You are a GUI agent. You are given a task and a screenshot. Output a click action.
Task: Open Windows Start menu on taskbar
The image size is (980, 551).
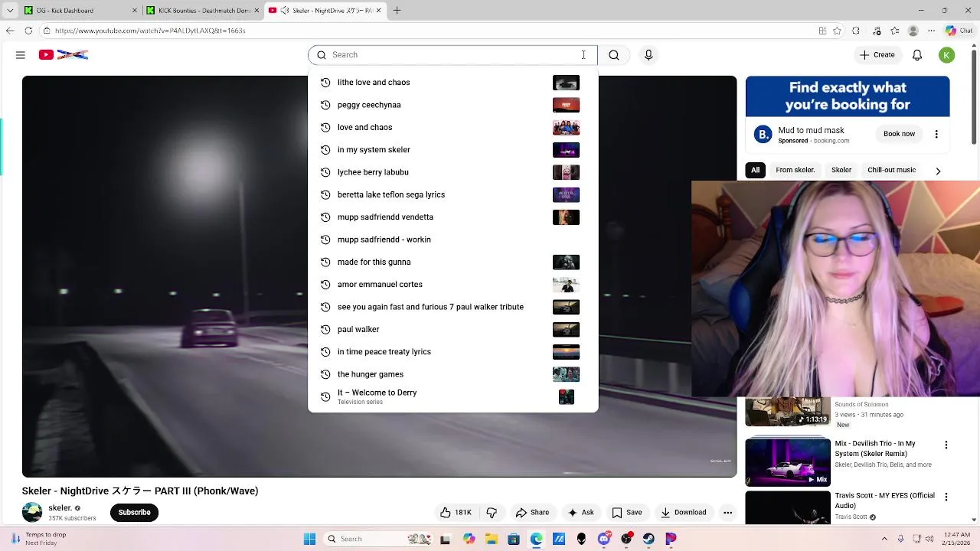coord(309,539)
